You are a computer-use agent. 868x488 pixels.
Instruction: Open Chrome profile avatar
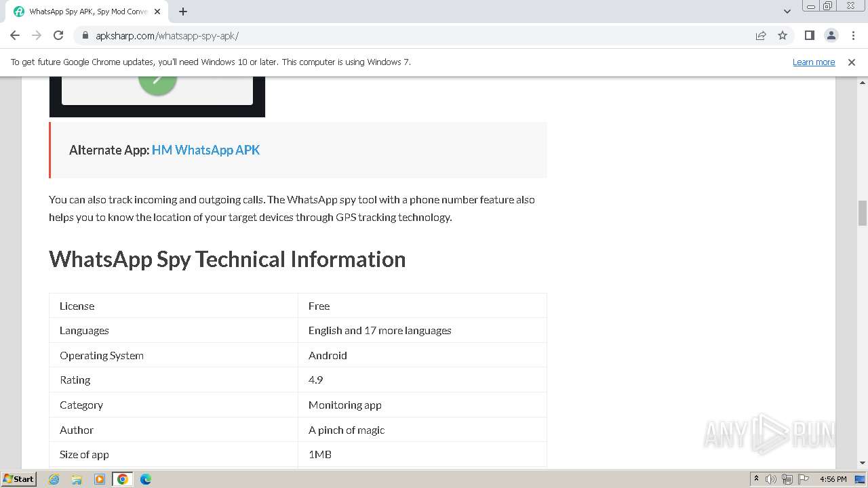831,35
